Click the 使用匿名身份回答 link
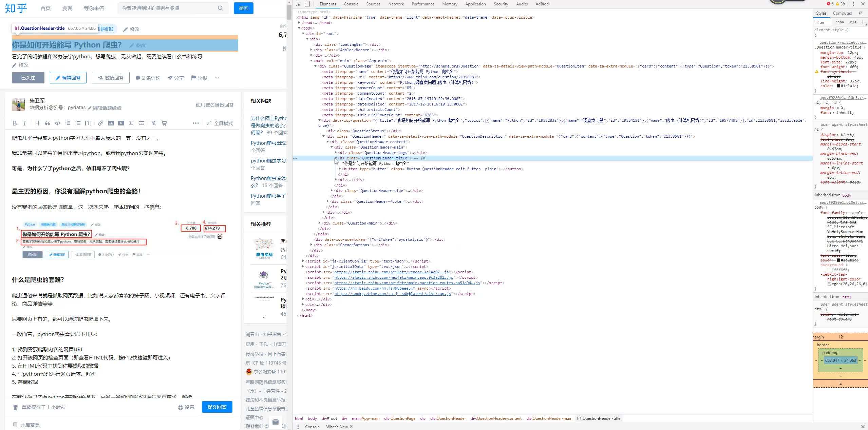Screen dimensions: 868x430 click(x=214, y=105)
